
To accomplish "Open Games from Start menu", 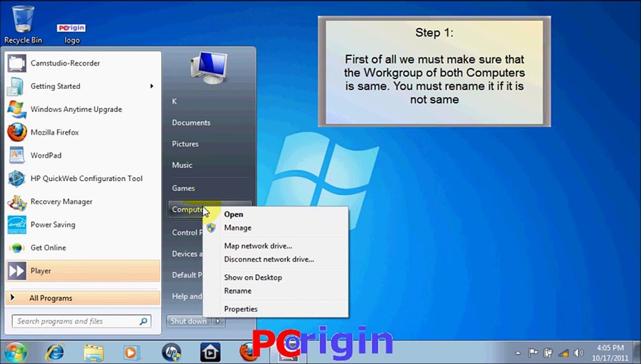I will 184,188.
